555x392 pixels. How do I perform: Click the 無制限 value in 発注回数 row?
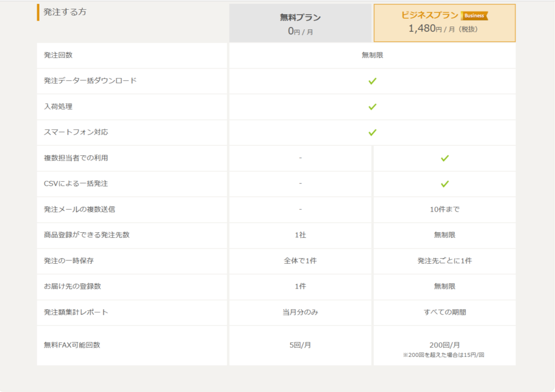372,55
